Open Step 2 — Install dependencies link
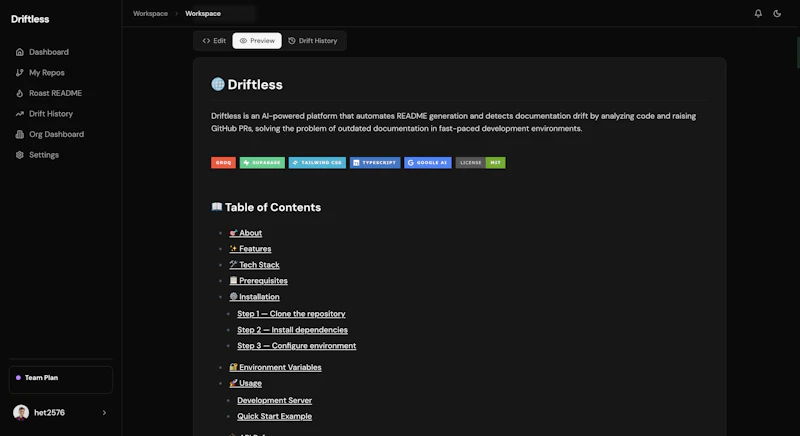This screenshot has height=436, width=800. tap(292, 330)
